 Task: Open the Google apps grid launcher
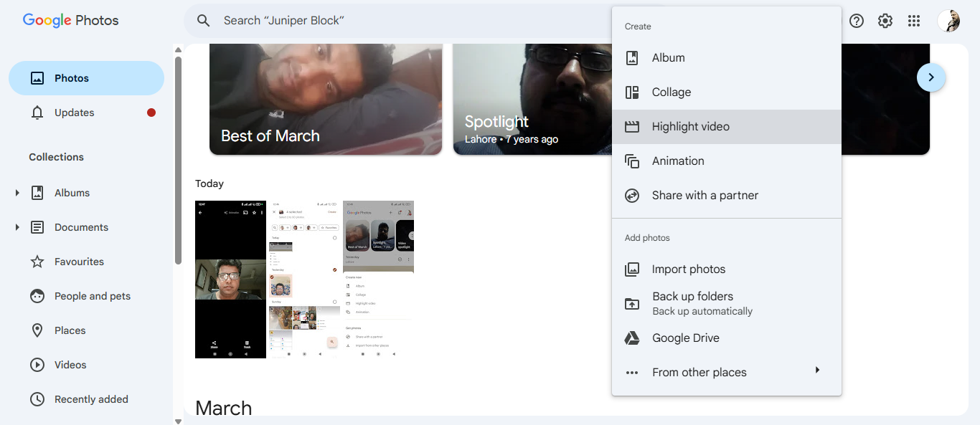click(913, 20)
